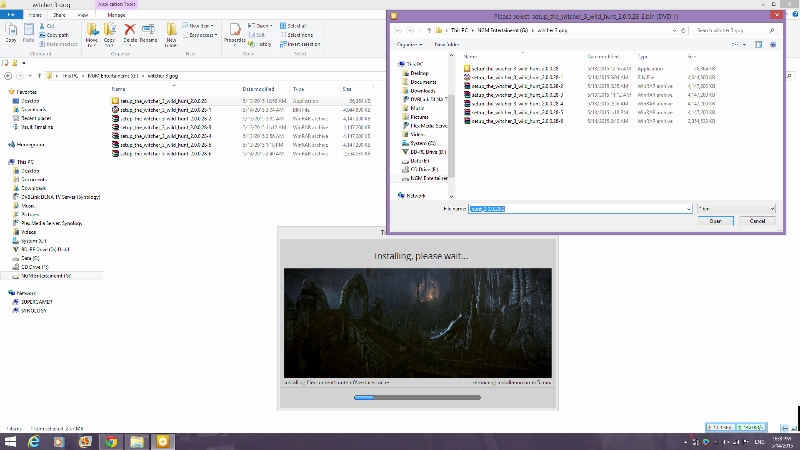Click Copy path in Clipboard group
The width and height of the screenshot is (800, 450).
[54, 35]
